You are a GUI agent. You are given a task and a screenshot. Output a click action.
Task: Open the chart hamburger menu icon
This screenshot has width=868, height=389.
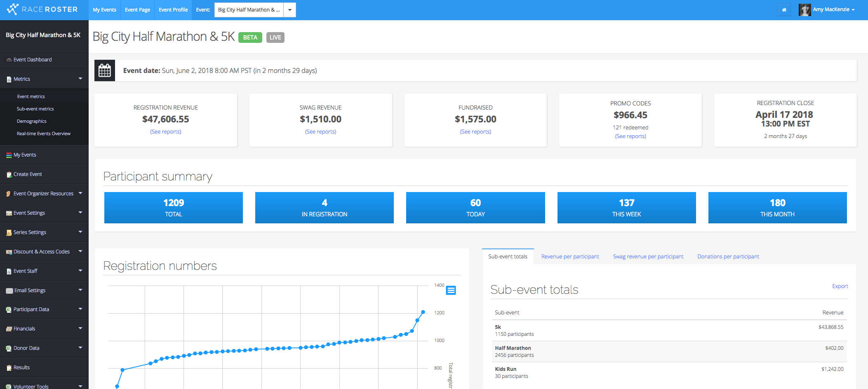coord(451,291)
